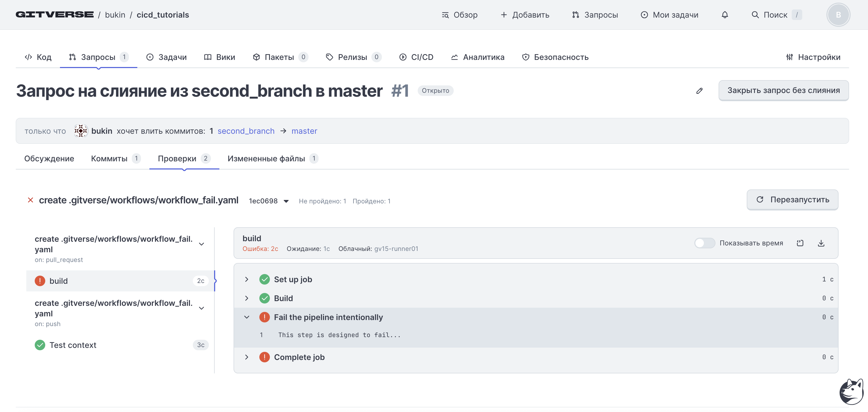Expand the Complete job step

[247, 357]
